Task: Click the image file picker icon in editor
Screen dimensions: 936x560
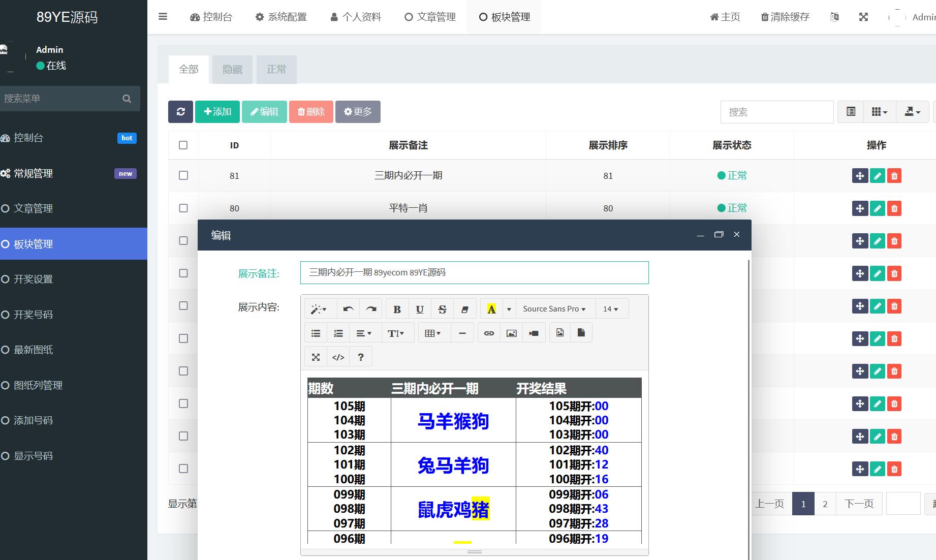Action: coord(559,332)
